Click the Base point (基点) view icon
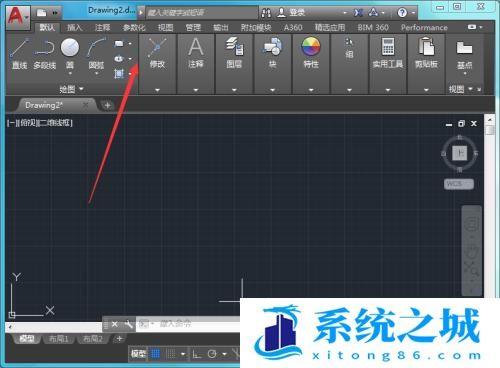Viewport: 500px width, 368px height. pos(464,48)
